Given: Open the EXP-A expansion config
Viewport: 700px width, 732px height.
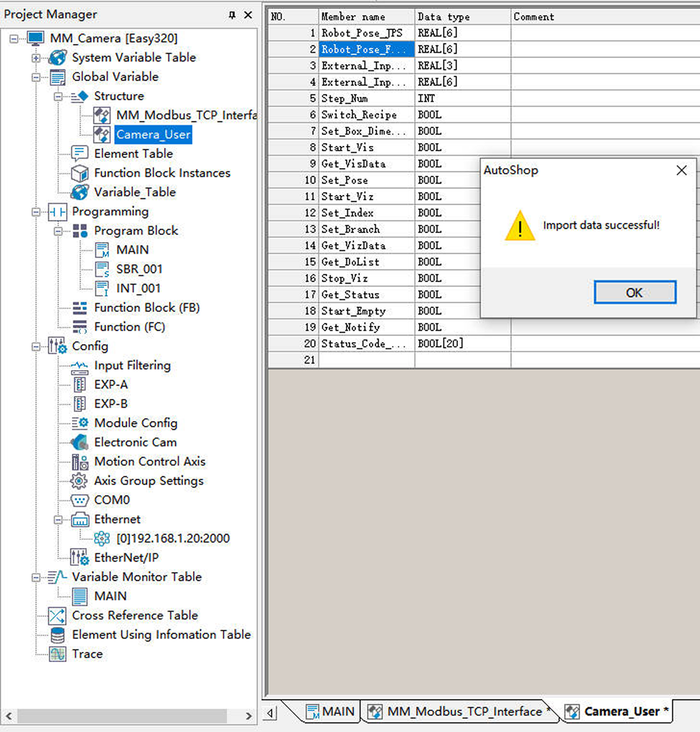Looking at the screenshot, I should click(111, 385).
